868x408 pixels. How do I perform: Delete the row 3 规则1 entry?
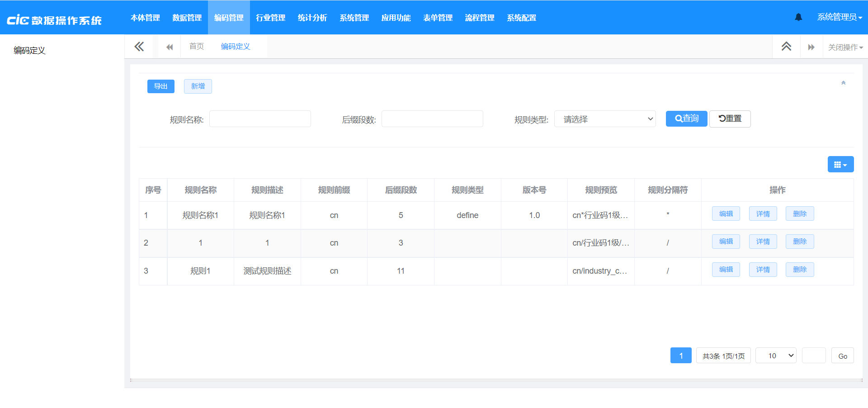pos(799,270)
